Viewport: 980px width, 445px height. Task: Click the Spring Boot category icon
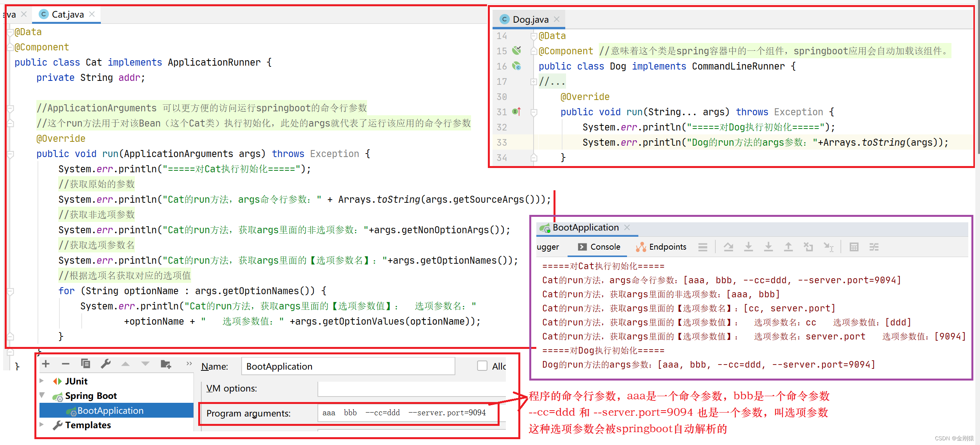point(58,397)
